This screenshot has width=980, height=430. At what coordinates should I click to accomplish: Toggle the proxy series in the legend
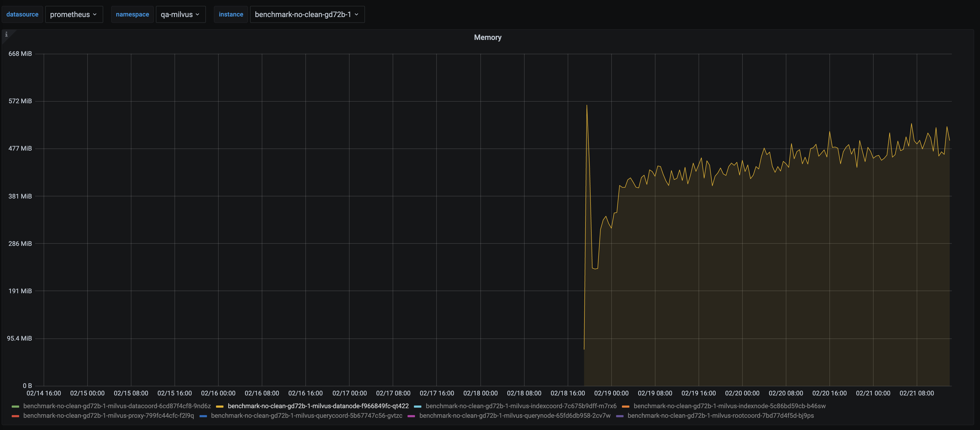[x=108, y=416]
